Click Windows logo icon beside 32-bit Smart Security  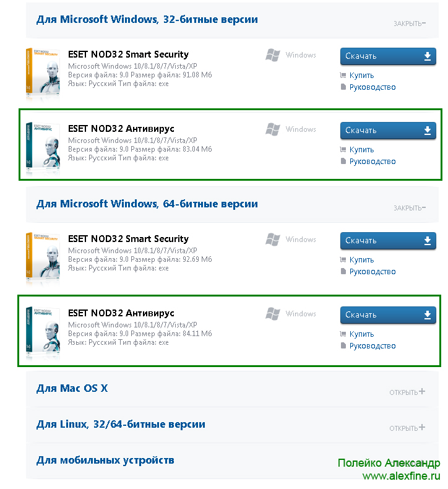pos(273,55)
